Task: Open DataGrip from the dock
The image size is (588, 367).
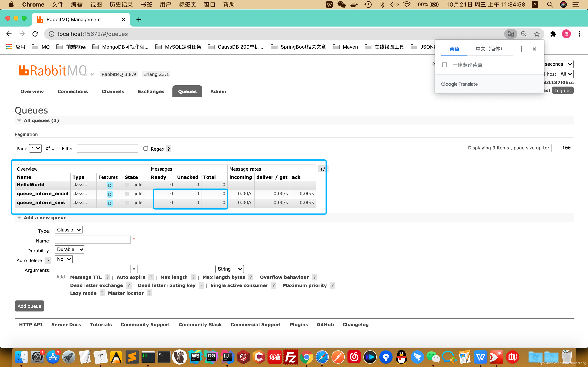Action: pos(211,357)
